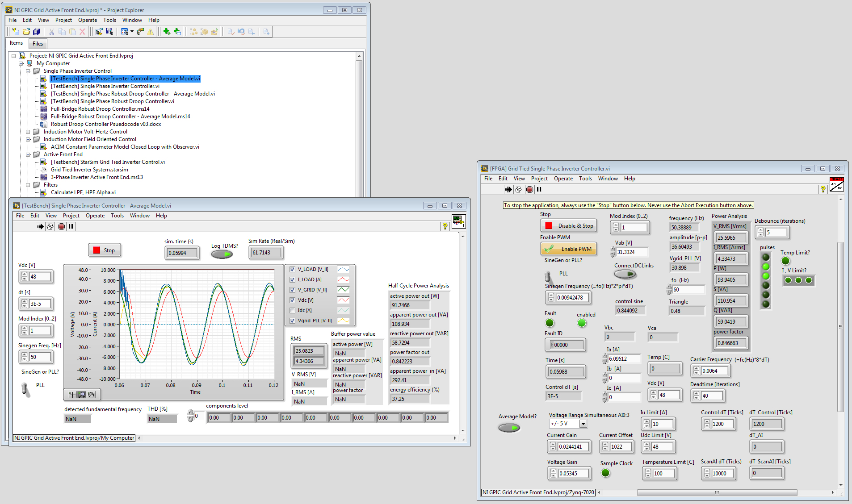The height and width of the screenshot is (504, 852).
Task: Click the second green plus add-target toolbar icon
Action: coord(177,32)
